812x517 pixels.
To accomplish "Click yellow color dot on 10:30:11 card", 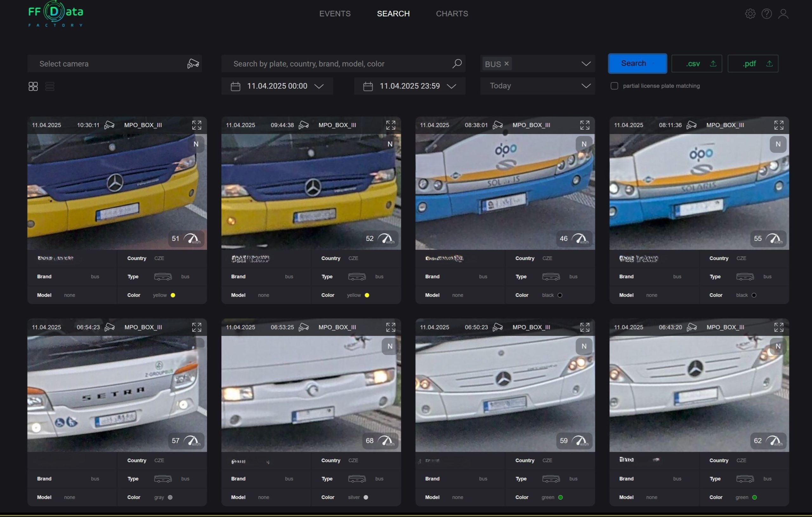I will point(173,295).
